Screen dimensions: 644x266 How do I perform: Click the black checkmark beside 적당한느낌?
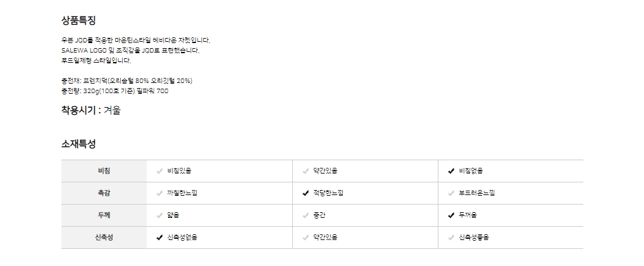(306, 193)
